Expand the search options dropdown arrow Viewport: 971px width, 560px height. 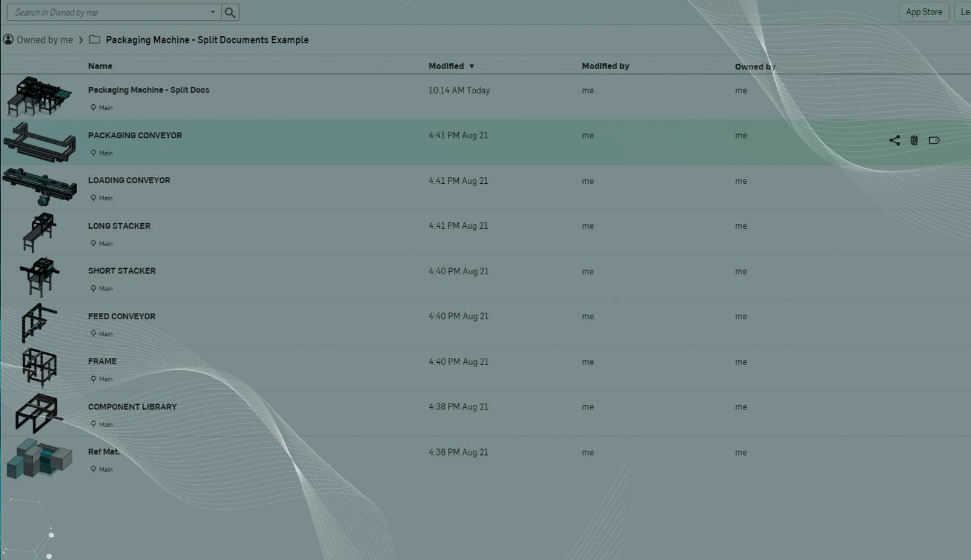point(212,12)
